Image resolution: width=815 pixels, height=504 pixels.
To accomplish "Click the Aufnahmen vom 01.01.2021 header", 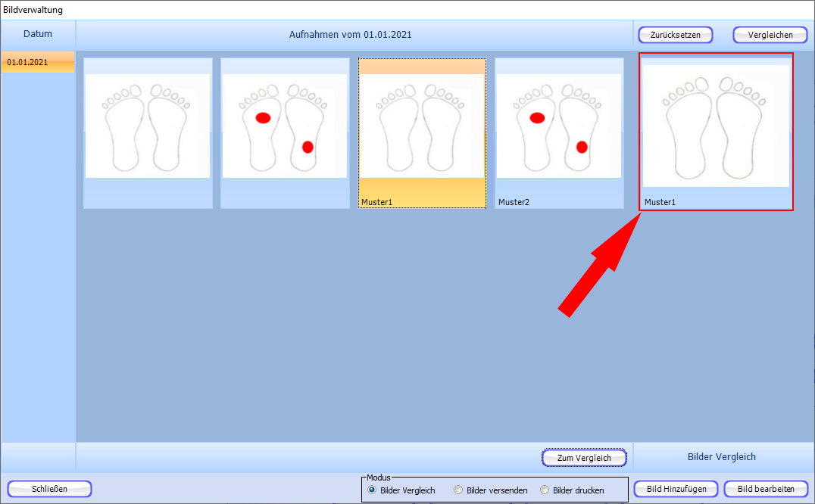I will click(x=351, y=35).
